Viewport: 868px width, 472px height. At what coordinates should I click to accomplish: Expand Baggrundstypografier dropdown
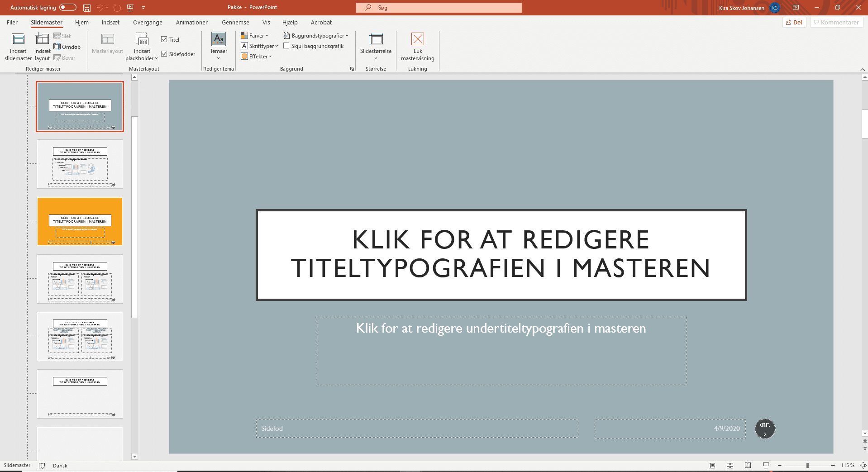[x=316, y=36]
